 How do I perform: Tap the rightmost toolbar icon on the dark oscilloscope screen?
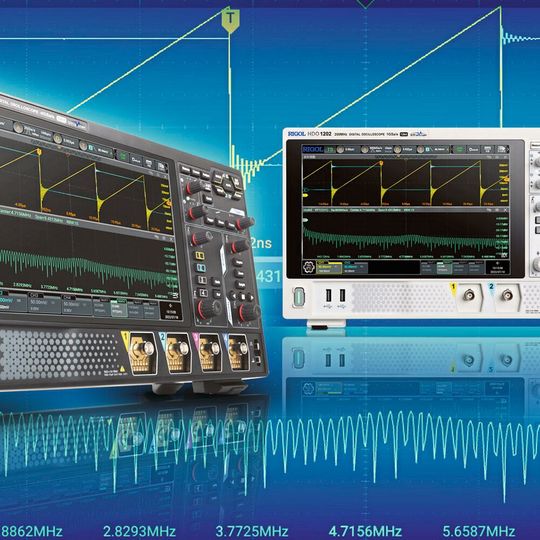pyautogui.click(x=161, y=167)
